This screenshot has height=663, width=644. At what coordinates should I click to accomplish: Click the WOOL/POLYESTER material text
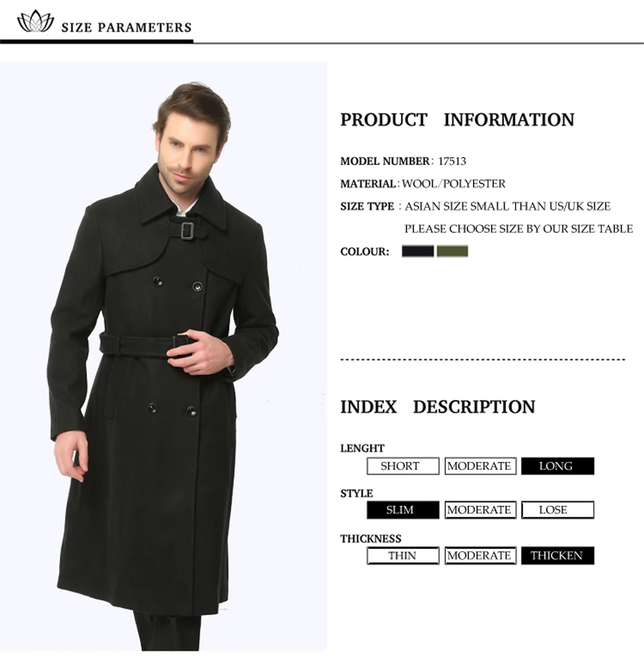tap(454, 184)
